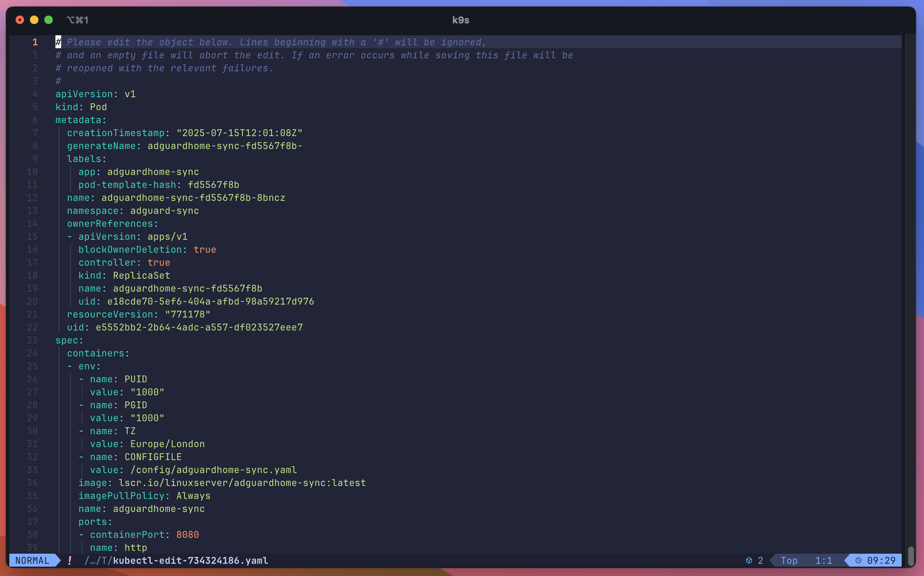Click the 'kind: ReplicaSet' line
Viewport: 924px width, 576px height.
pyautogui.click(x=124, y=275)
